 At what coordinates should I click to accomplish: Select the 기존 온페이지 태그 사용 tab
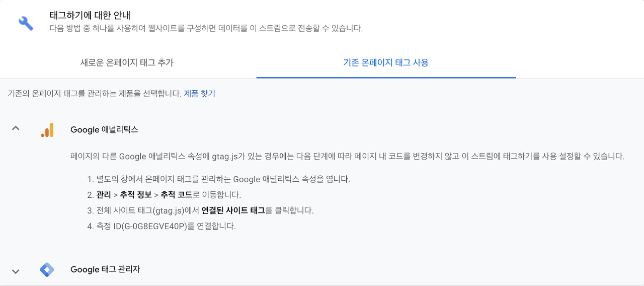click(x=386, y=63)
